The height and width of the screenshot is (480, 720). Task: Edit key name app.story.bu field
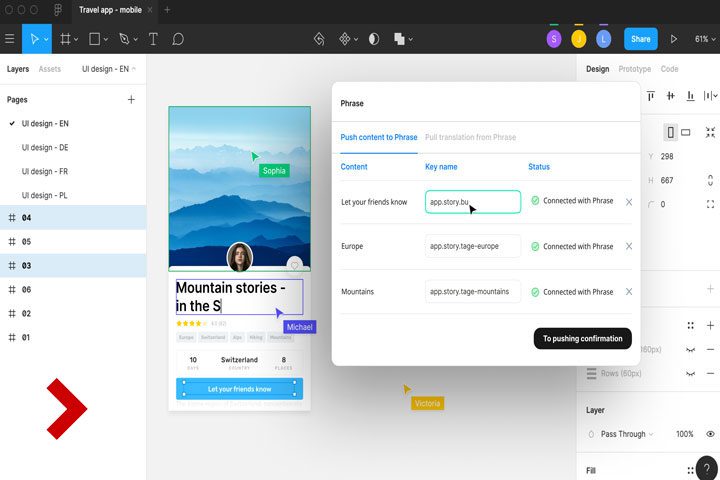[x=472, y=202]
